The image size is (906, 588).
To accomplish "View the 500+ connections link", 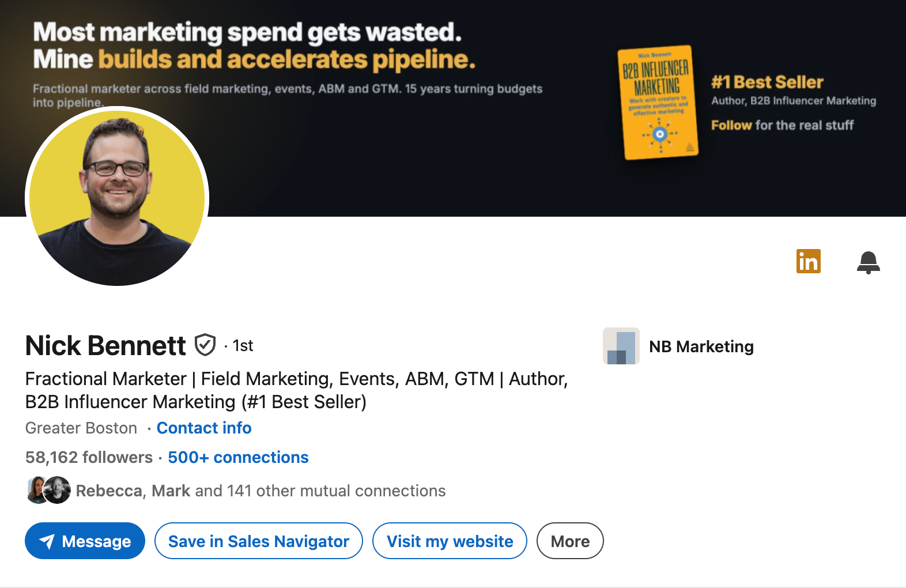I will [238, 457].
